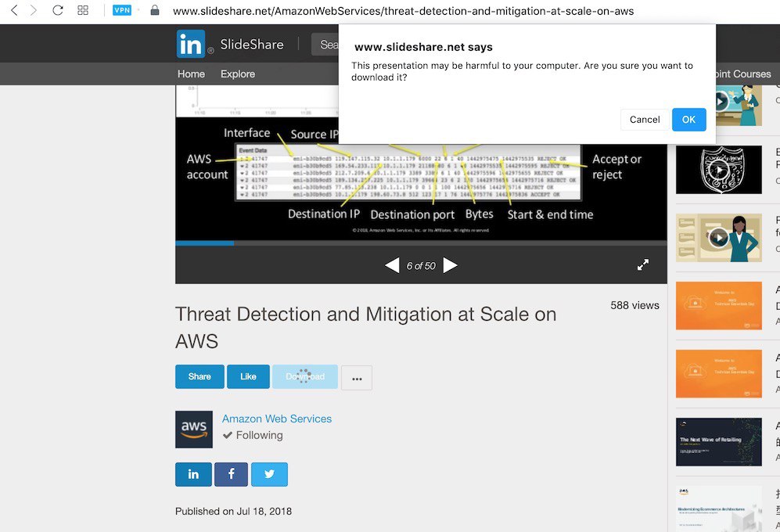Open the more options ellipsis button
The width and height of the screenshot is (780, 532).
(357, 378)
